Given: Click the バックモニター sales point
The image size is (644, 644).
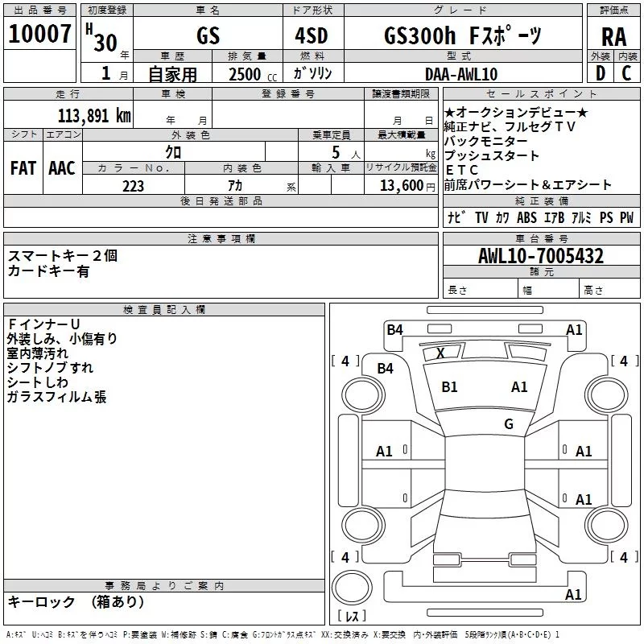Looking at the screenshot, I should pos(486,141).
